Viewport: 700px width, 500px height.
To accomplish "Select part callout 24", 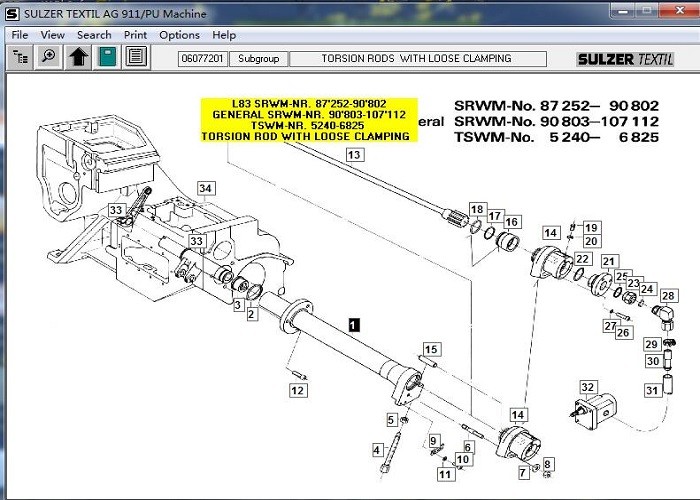I will [647, 289].
